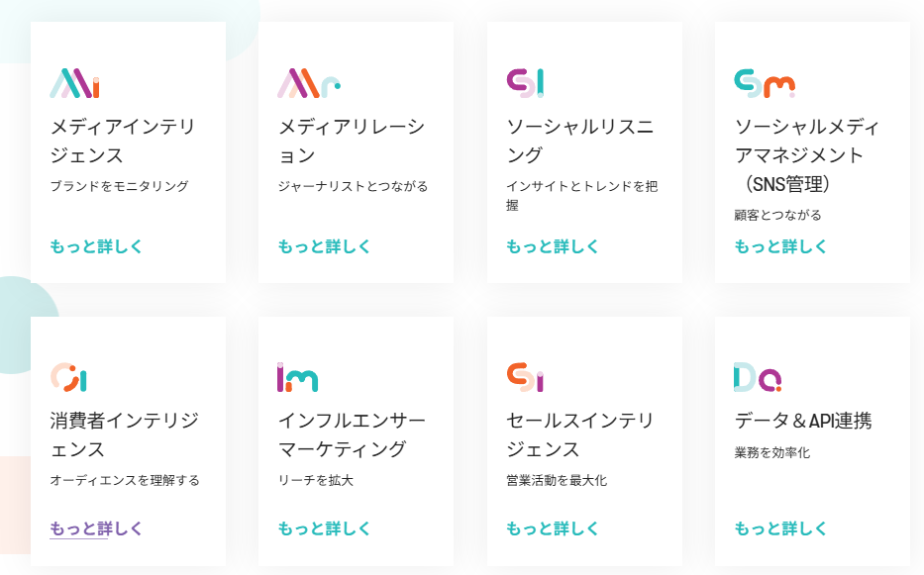Select もっと詳しく under セールスインテリジェンス

pyautogui.click(x=553, y=528)
